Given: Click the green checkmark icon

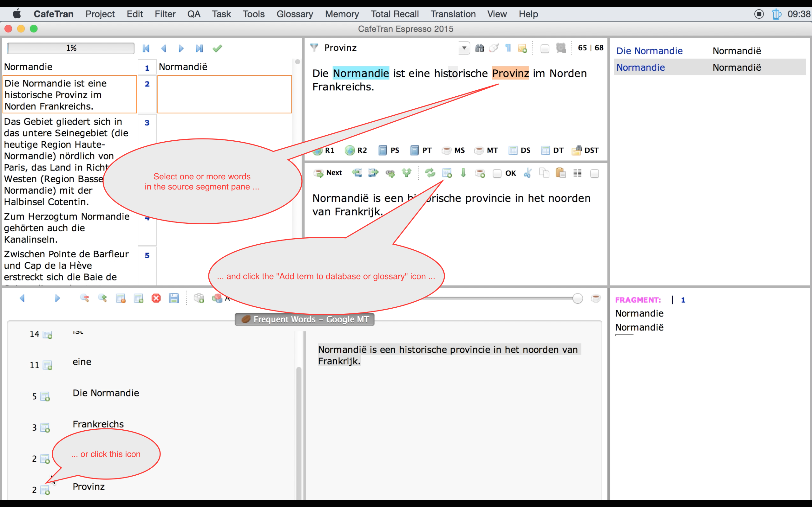Looking at the screenshot, I should 217,48.
